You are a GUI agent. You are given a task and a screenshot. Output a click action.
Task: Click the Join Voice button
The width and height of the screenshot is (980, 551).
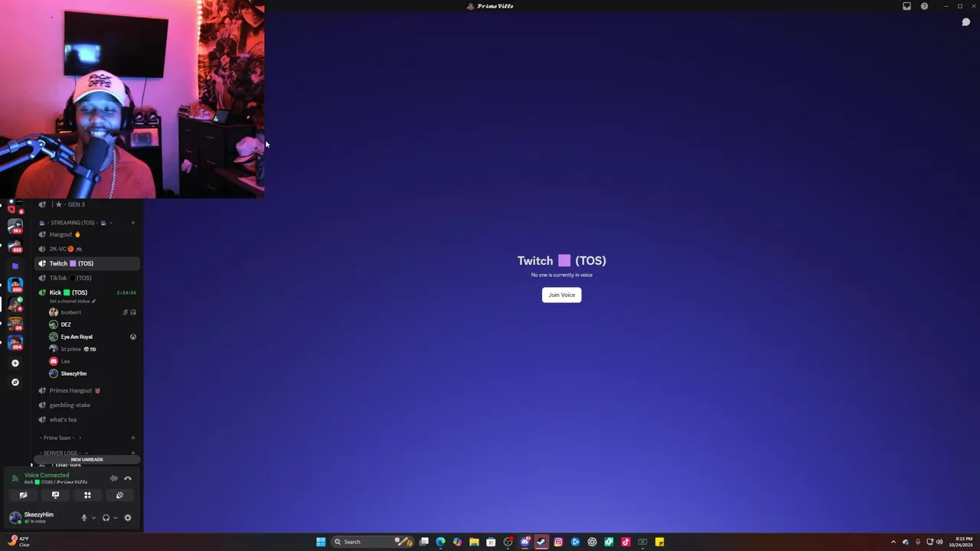561,295
